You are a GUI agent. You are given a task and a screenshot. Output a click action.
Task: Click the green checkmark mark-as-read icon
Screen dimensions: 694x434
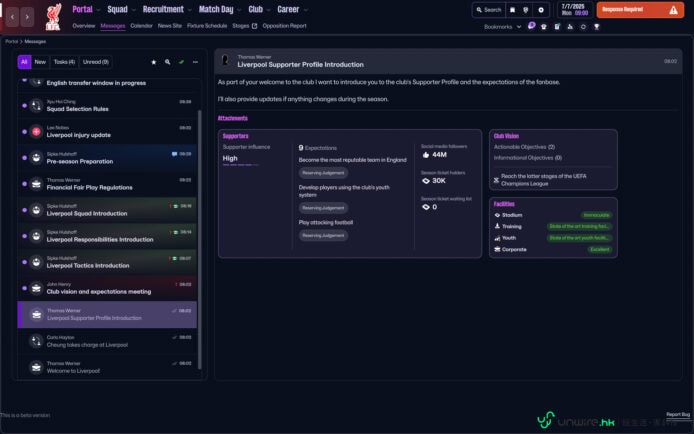coord(181,62)
